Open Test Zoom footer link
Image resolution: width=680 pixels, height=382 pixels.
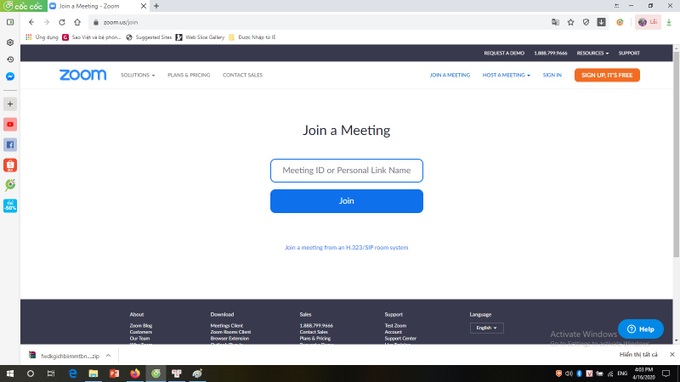396,326
